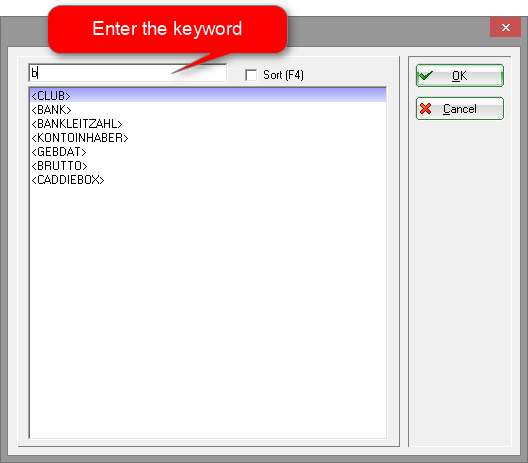Choose the <BANKLEITZAHL> list item
This screenshot has height=463, width=528.
pyautogui.click(x=77, y=124)
